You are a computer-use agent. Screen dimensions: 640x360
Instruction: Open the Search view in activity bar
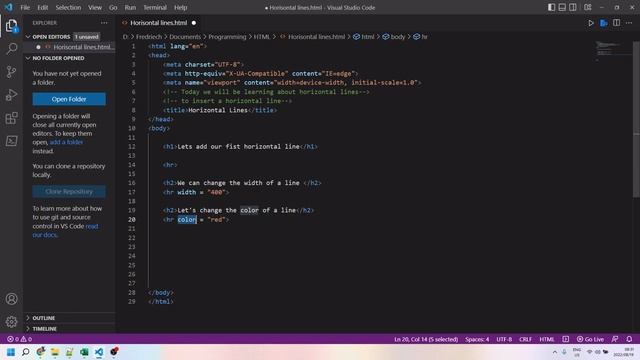pos(11,49)
